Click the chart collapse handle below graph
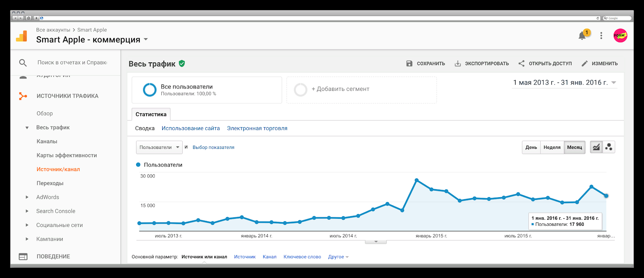Image resolution: width=644 pixels, height=278 pixels. (x=376, y=242)
